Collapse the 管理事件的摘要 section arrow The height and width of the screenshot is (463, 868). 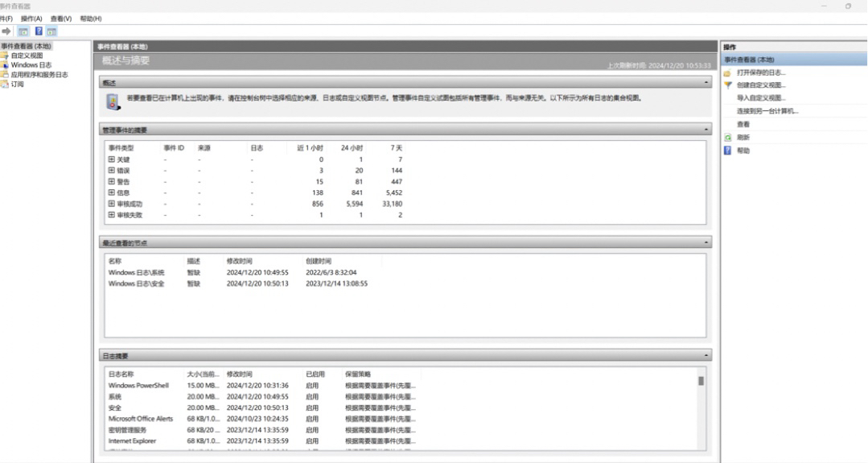(706, 130)
